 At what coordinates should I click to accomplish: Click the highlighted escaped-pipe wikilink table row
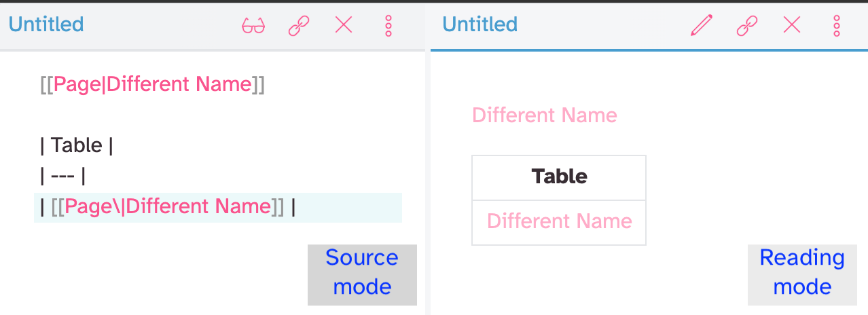click(x=218, y=207)
